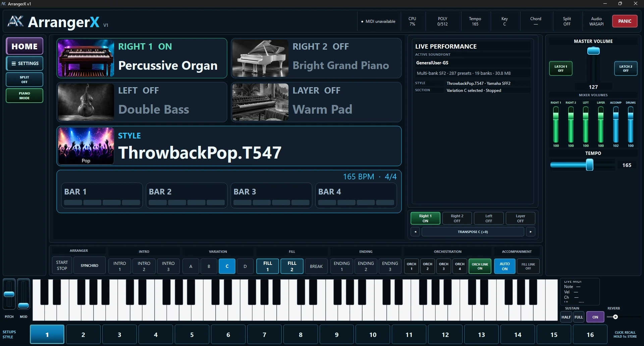Viewport: 644px width, 346px height.
Task: Click the PITCH wheel control
Action: point(9,294)
